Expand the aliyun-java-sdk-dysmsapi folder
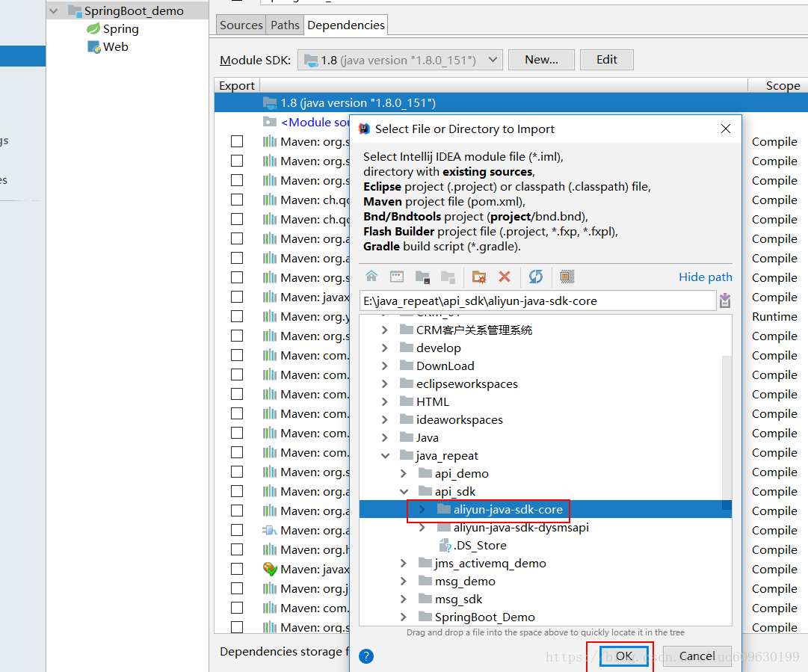808x672 pixels. click(422, 527)
